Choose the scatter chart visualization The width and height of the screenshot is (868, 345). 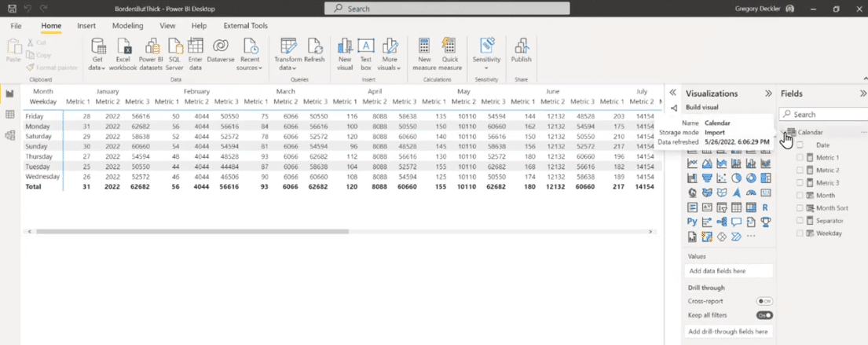tap(722, 178)
